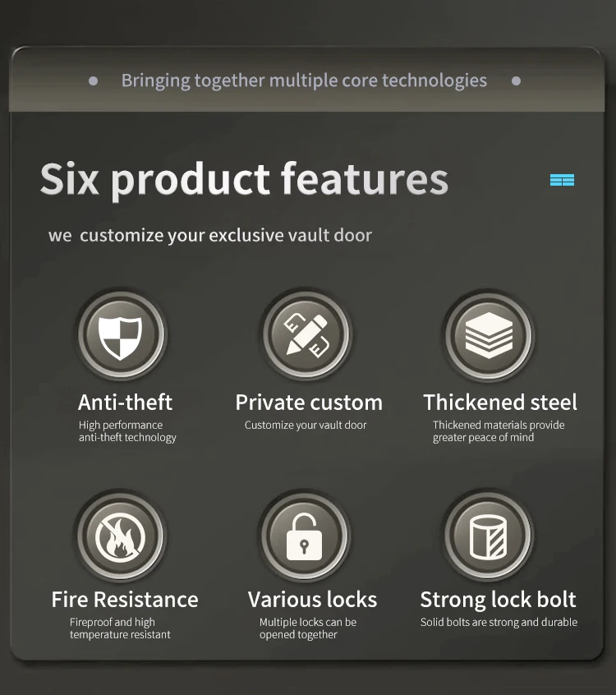This screenshot has height=695, width=616.
Task: Click the Various locks heading
Action: pos(312,600)
